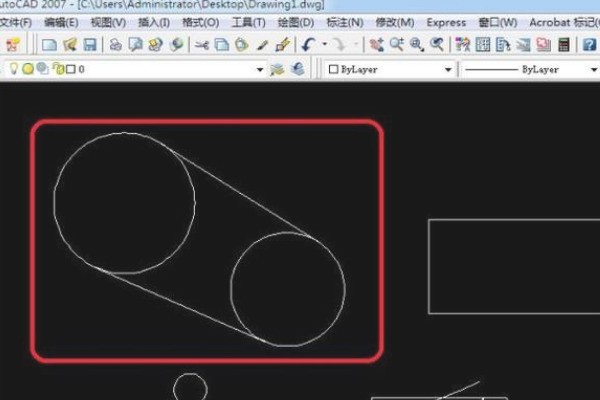The height and width of the screenshot is (400, 600).
Task: Expand the layer list dropdown
Action: click(x=260, y=70)
